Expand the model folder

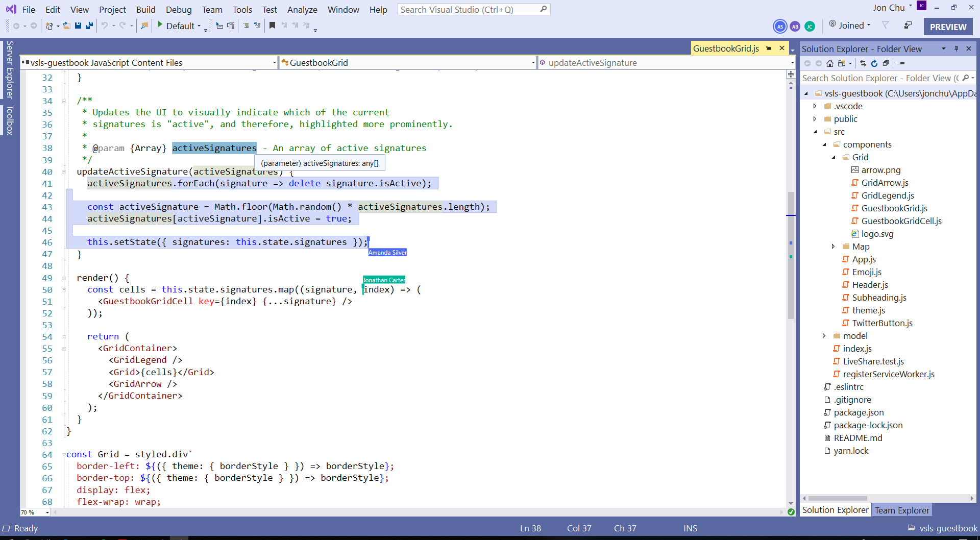pos(824,336)
